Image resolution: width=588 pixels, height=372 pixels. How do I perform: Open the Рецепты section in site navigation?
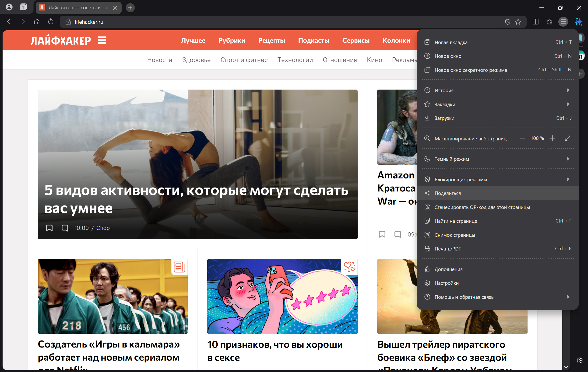coord(271,40)
